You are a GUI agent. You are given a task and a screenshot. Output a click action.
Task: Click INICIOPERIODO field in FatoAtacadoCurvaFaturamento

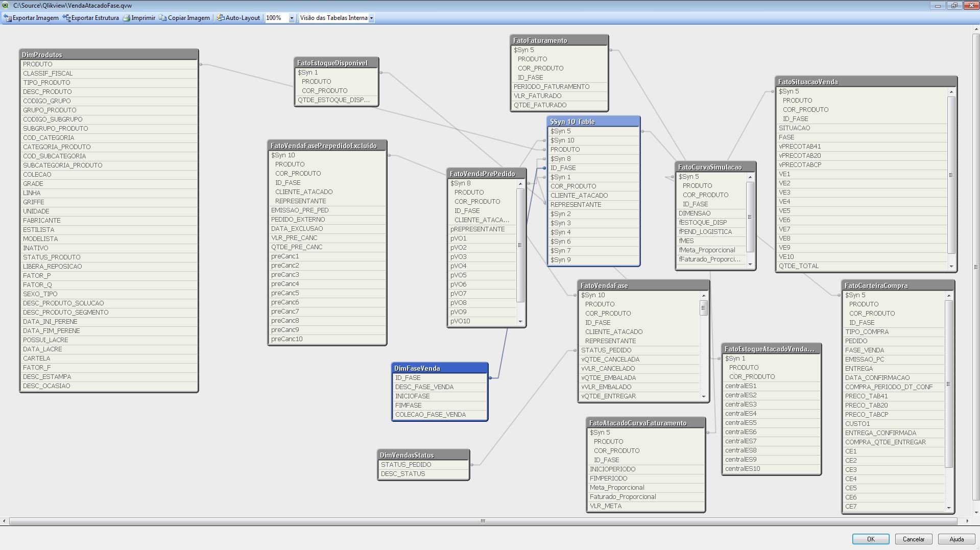tap(646, 469)
